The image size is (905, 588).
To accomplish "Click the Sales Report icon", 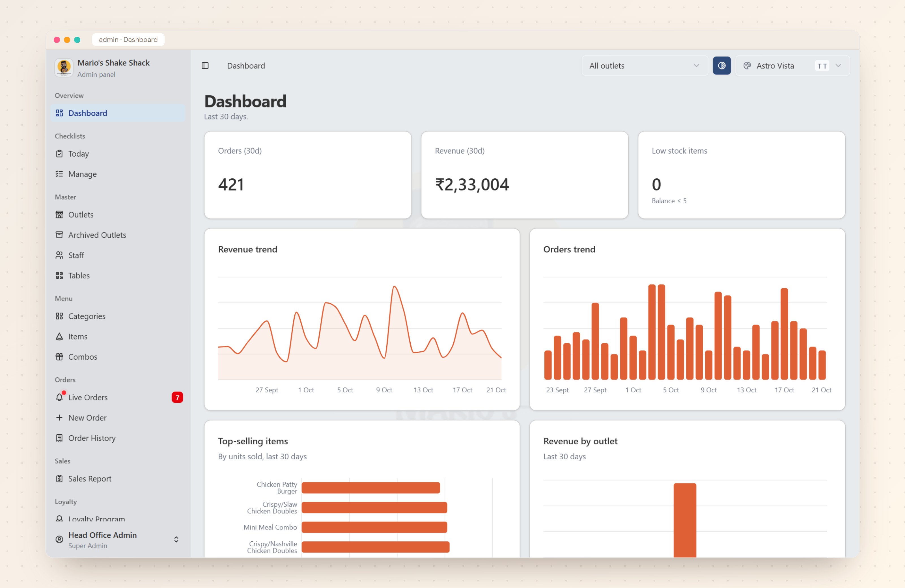I will (59, 479).
